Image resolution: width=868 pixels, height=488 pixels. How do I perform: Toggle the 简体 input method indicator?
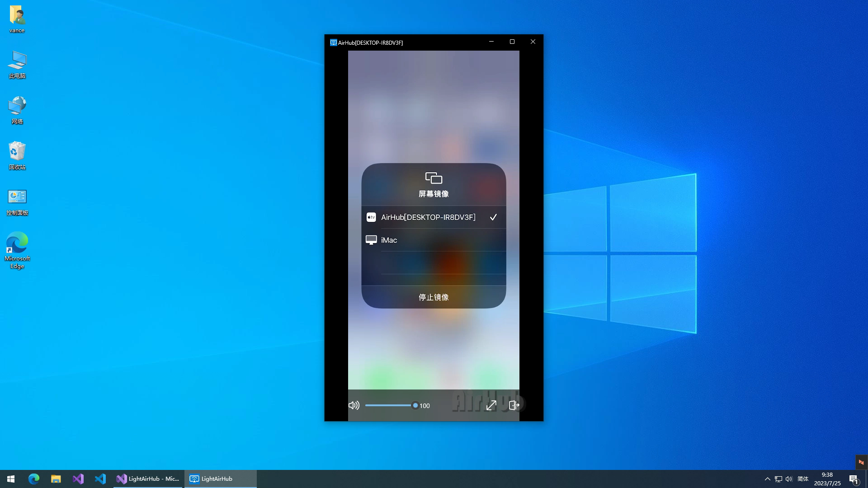[x=803, y=479]
